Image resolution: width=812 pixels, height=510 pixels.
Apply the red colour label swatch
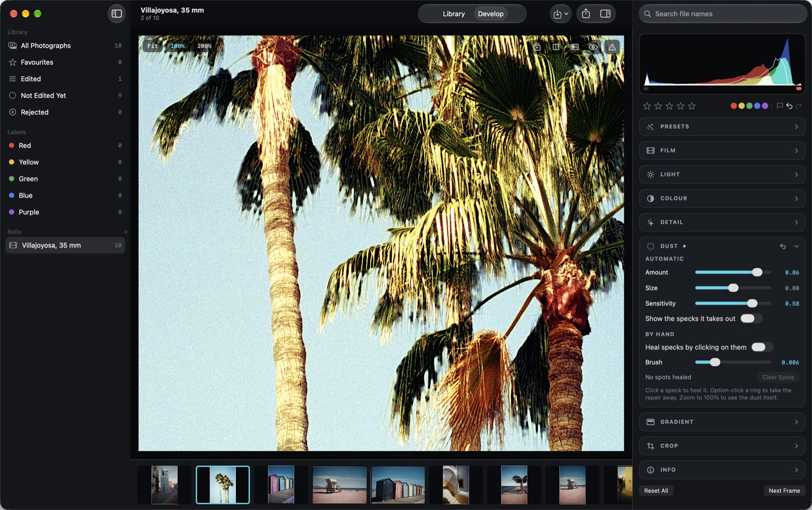coord(733,106)
